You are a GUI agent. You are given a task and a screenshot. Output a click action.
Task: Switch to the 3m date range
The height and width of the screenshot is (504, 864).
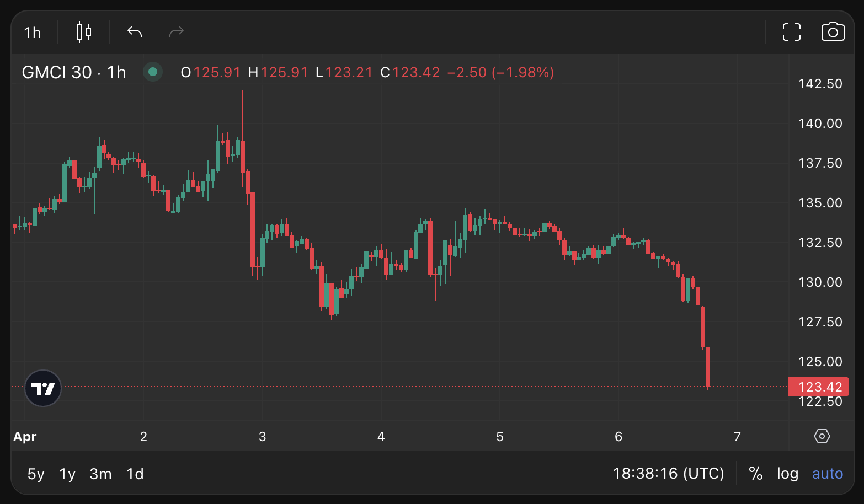(100, 474)
